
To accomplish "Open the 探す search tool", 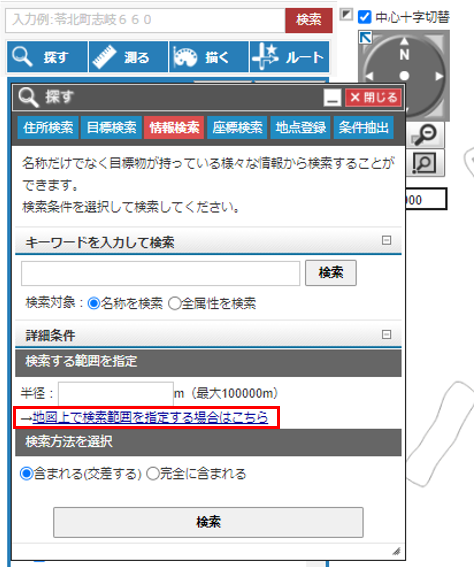I will click(47, 57).
